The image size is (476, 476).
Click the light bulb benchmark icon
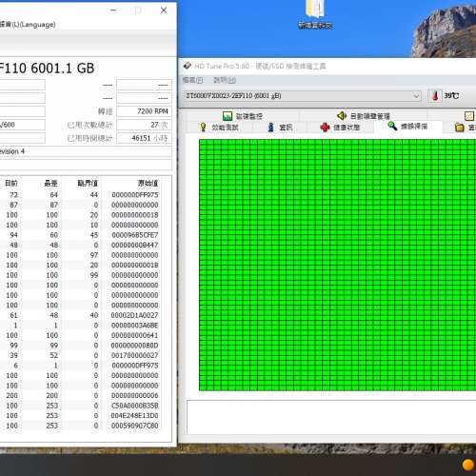203,127
